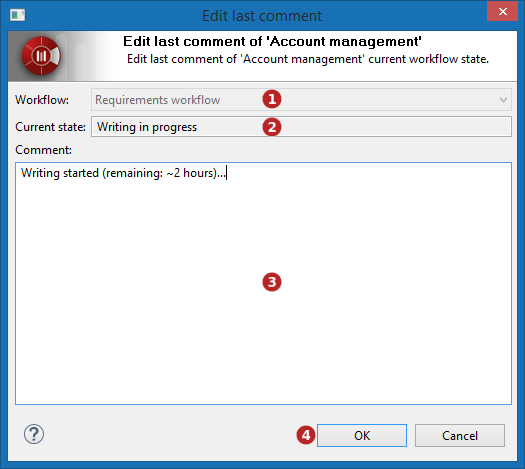Close the Edit last comment dialog
525x469 pixels.
503,12
